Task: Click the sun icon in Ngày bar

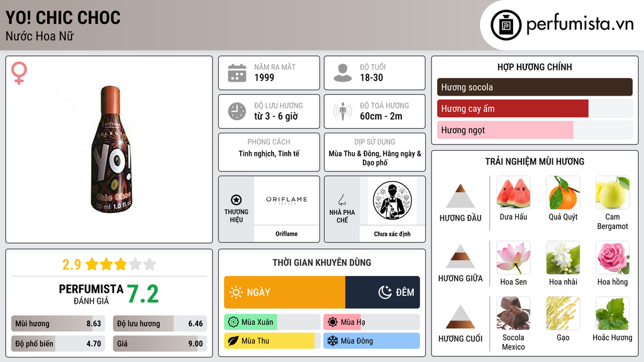Action: (236, 292)
